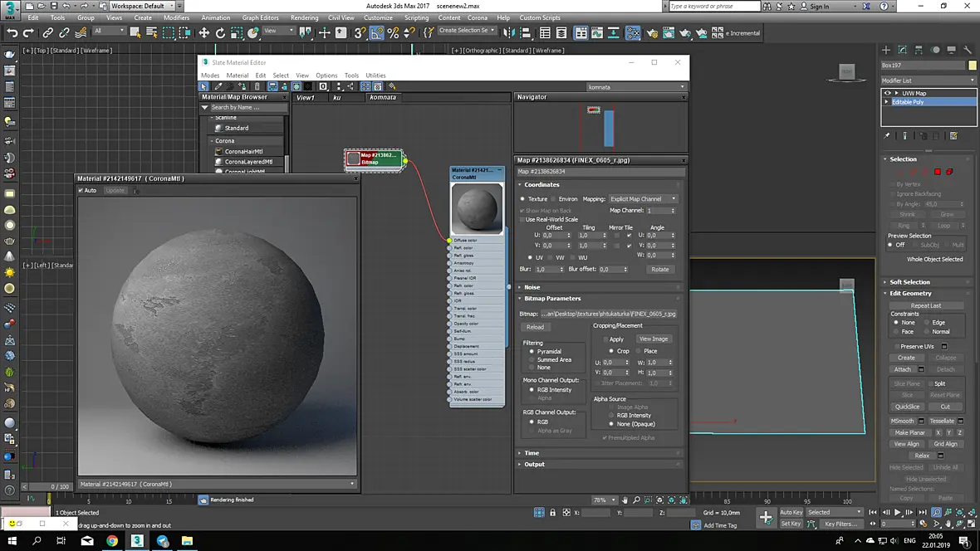Click the material sphere thumbnail on the CoronaMtl node
Viewport: 980px width, 551px height.
coord(477,208)
